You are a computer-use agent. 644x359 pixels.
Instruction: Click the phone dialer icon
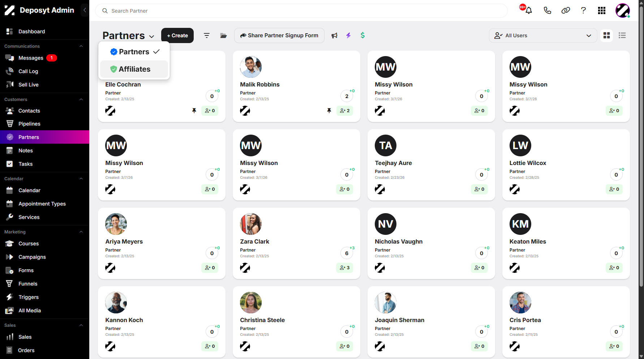click(547, 10)
